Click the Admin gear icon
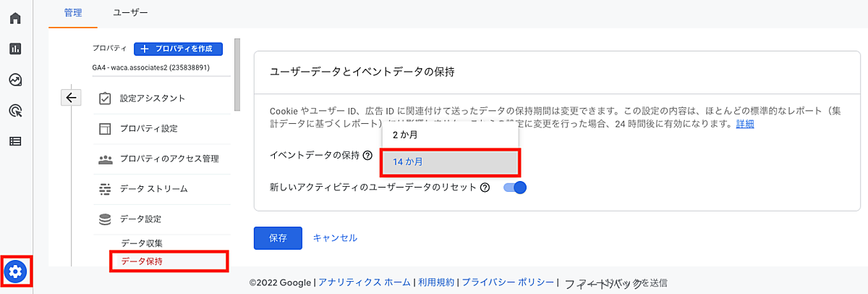The height and width of the screenshot is (294, 868). 16,272
